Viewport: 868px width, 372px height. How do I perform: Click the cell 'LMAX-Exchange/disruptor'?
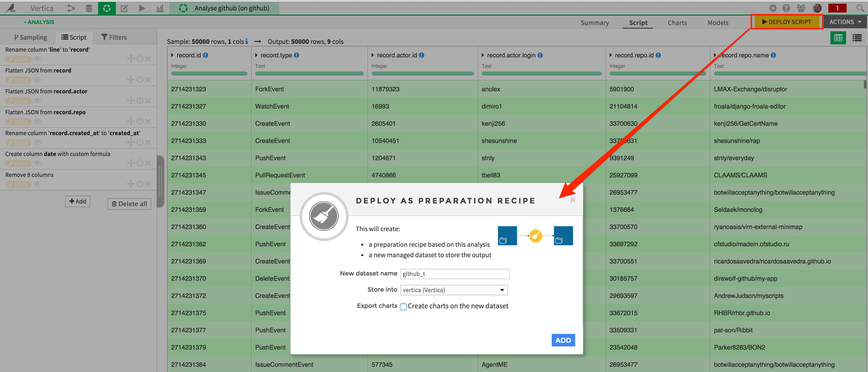click(750, 89)
